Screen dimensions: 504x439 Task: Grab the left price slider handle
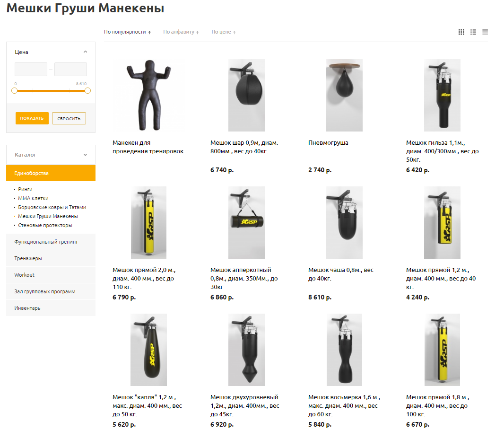[15, 91]
